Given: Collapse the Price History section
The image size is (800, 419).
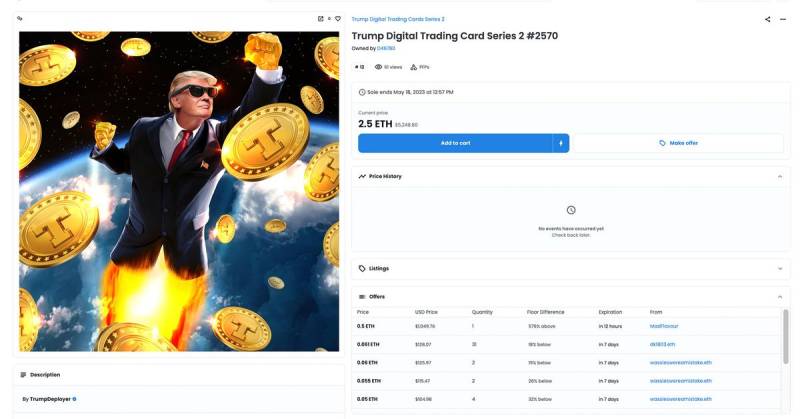Looking at the screenshot, I should coord(780,177).
